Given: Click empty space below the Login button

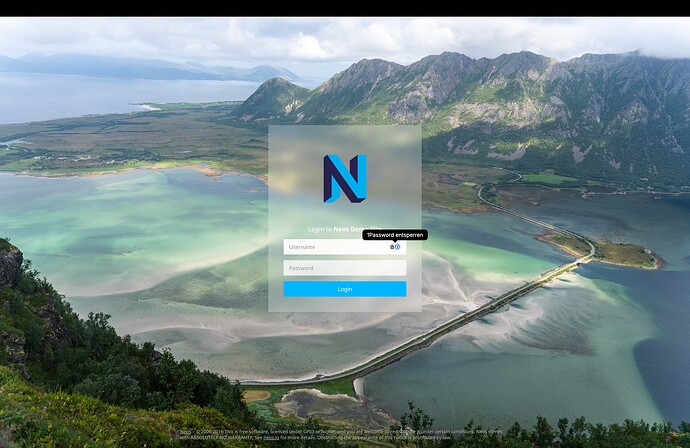Looking at the screenshot, I should [345, 304].
